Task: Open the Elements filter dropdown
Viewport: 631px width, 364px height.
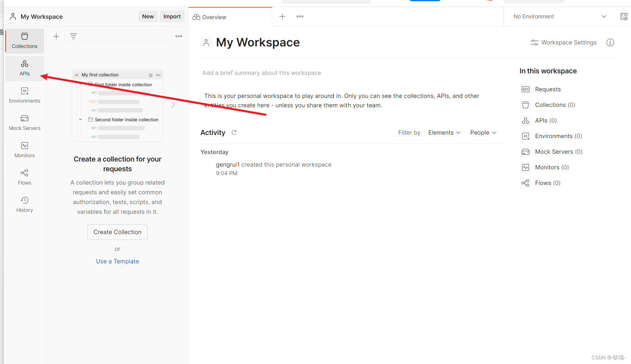Action: (444, 133)
